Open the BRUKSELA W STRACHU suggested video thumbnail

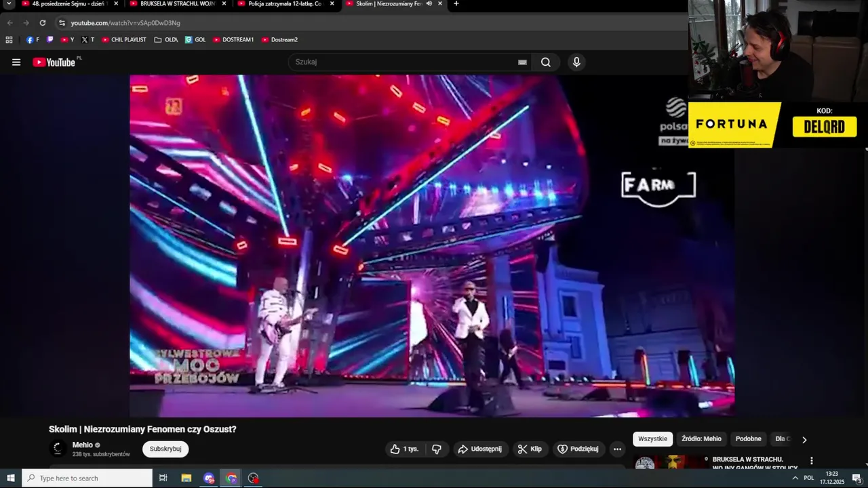(x=671, y=463)
